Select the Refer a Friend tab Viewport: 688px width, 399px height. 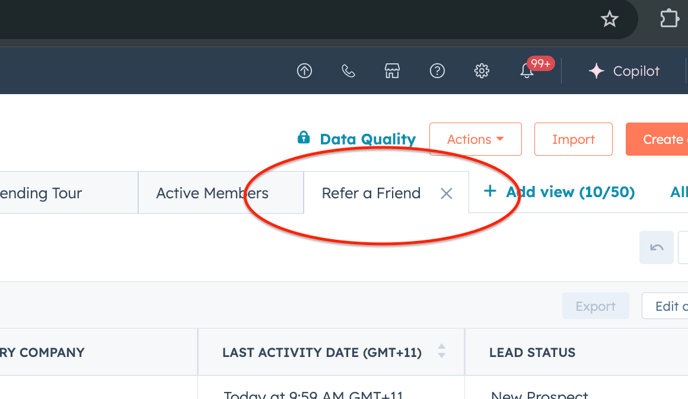coord(371,193)
